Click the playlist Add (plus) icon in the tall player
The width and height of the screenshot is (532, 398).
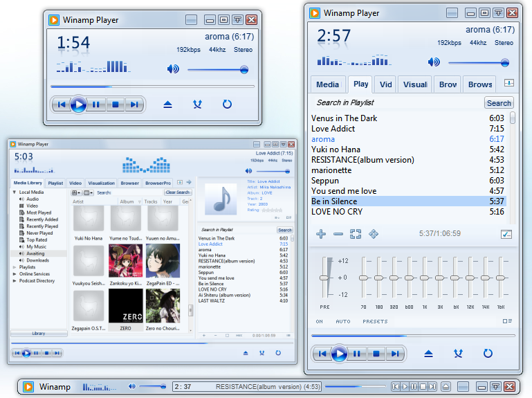[320, 234]
